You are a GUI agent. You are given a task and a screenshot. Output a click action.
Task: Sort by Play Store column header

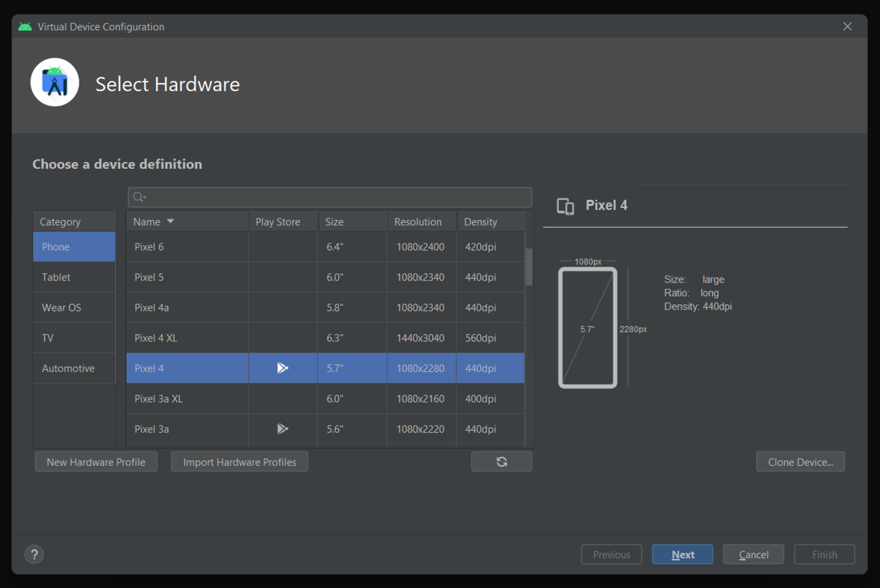[283, 222]
